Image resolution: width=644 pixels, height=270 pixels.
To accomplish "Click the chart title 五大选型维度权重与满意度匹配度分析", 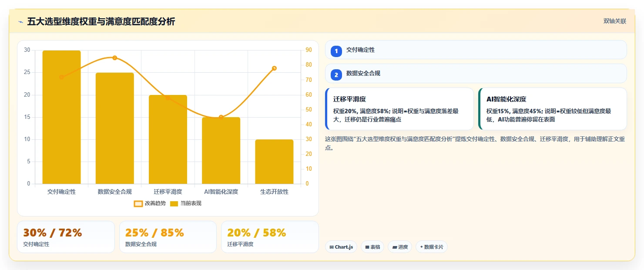I will (x=101, y=22).
